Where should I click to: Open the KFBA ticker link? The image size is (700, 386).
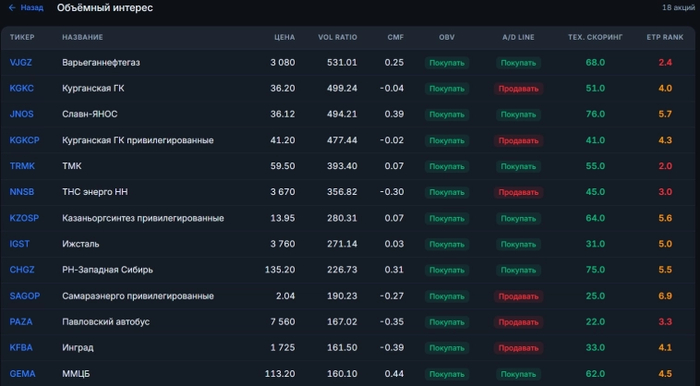coord(21,348)
